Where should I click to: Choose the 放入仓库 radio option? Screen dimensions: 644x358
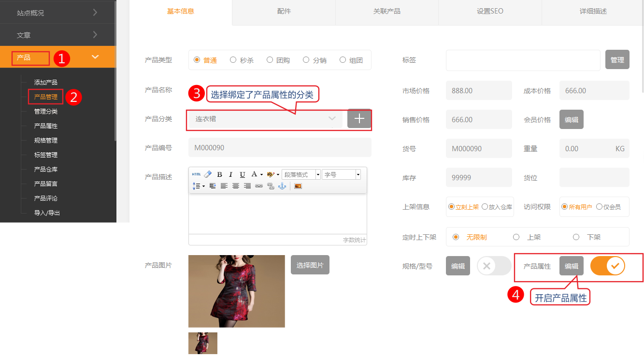tap(485, 207)
